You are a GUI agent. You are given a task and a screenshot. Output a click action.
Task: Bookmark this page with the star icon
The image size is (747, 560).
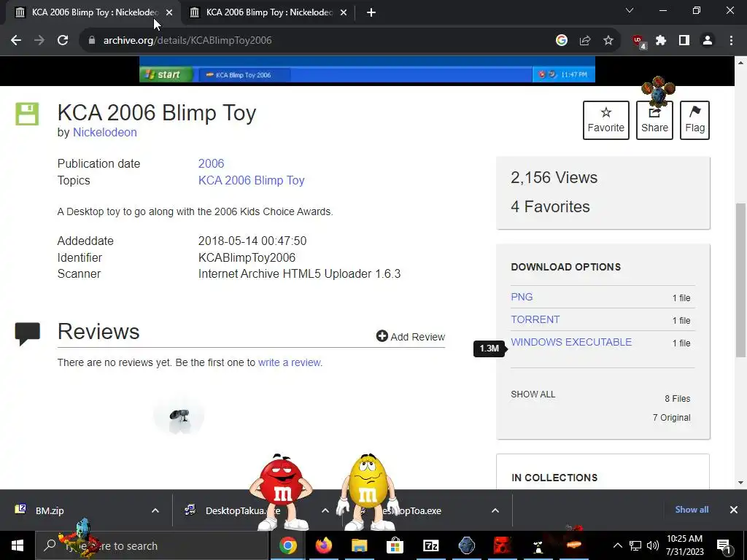[x=608, y=41]
